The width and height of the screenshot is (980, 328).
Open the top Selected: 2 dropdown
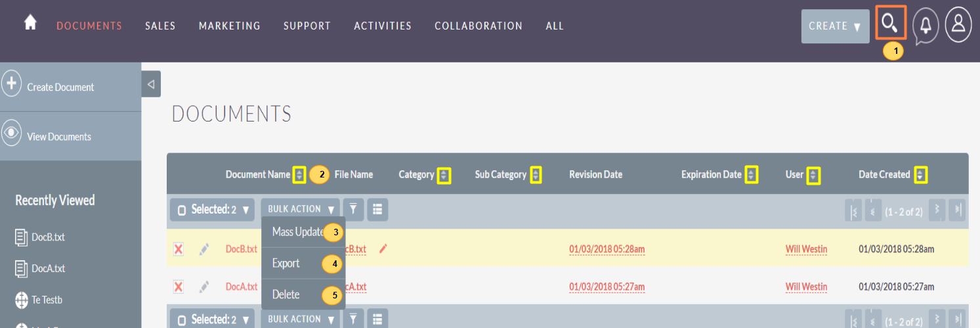coord(212,210)
